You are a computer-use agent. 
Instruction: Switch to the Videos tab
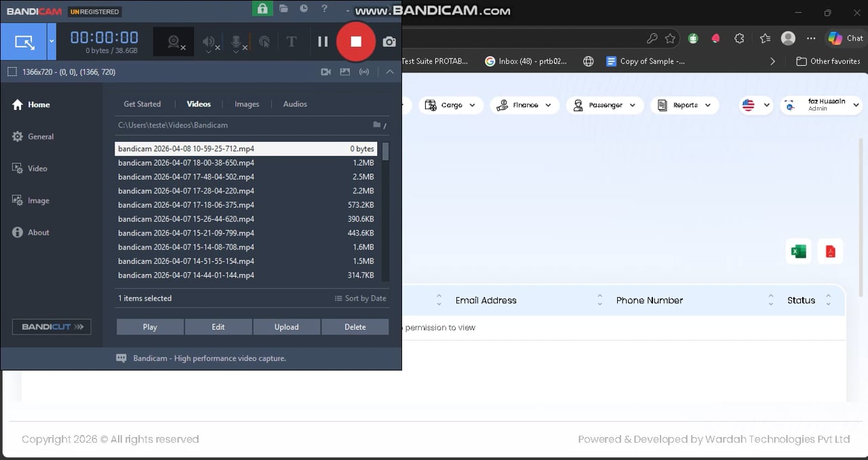[x=199, y=104]
